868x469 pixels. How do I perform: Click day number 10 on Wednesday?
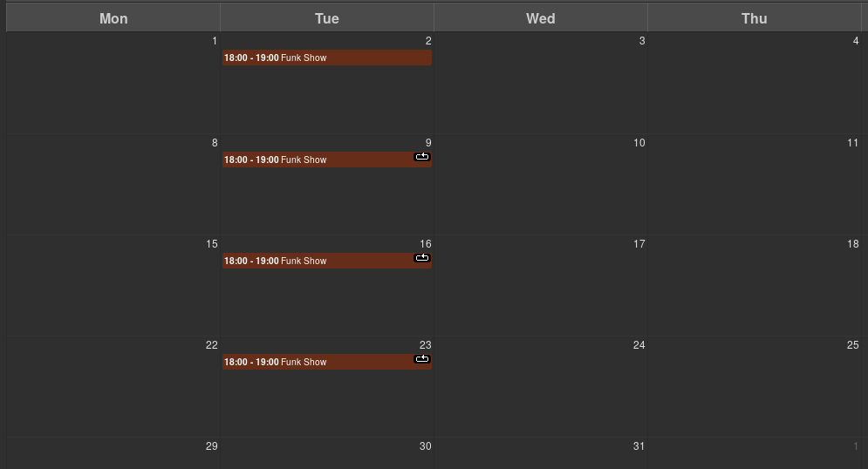639,143
